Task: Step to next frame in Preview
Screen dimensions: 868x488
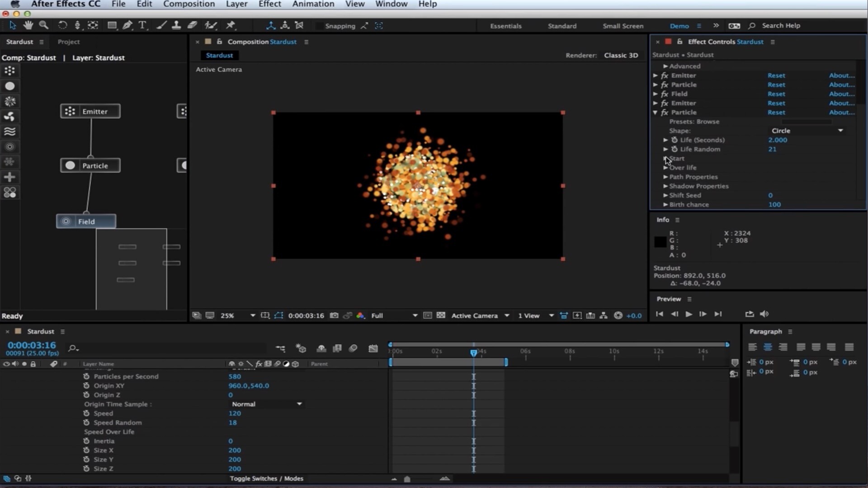Action: pyautogui.click(x=703, y=314)
